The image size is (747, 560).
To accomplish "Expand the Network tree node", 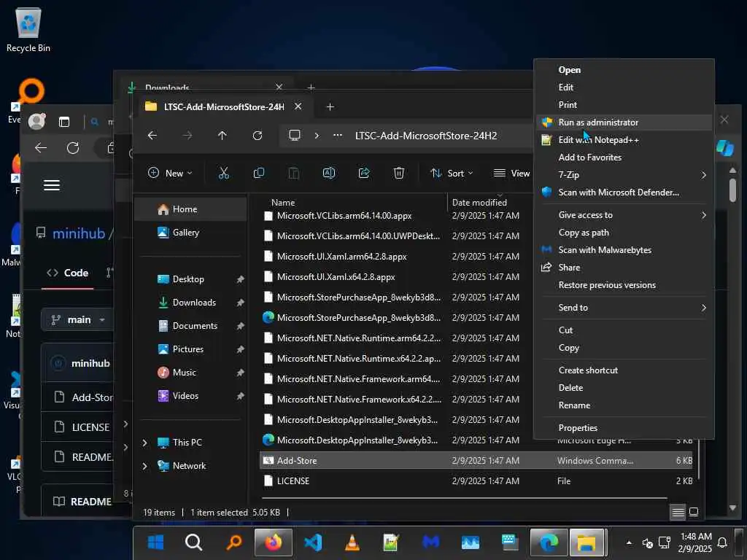I will [145, 466].
